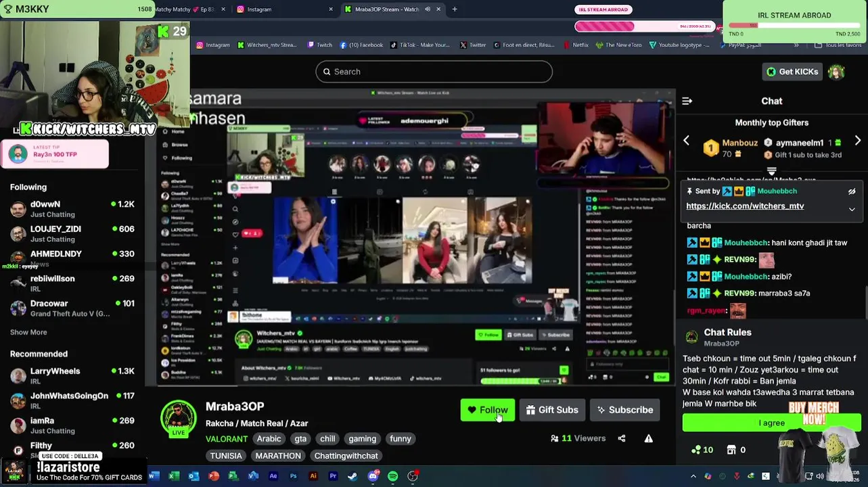Screen dimensions: 868x487
Task: Mute the Mraba3OP Stream tab audio
Action: pos(427,9)
